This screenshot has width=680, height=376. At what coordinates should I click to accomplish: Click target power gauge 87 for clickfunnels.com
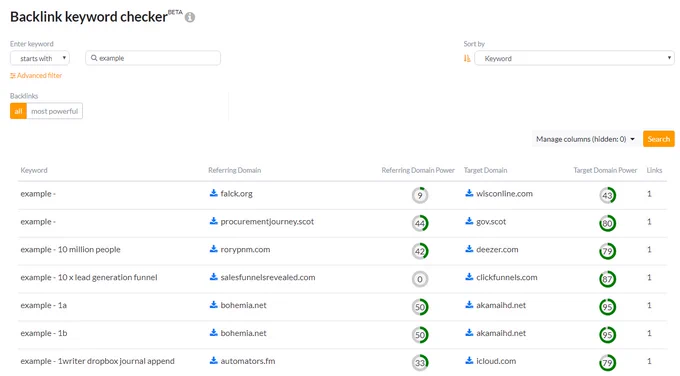coord(608,279)
